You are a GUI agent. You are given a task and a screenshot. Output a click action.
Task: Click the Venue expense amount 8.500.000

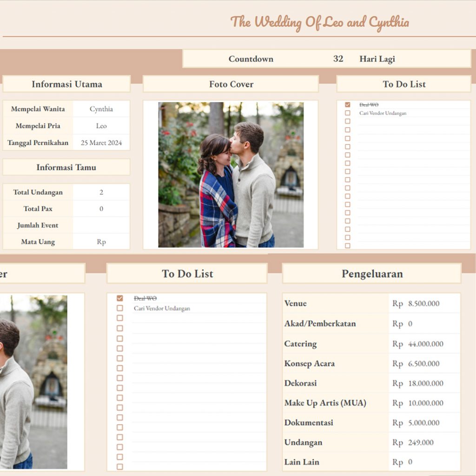(x=423, y=304)
